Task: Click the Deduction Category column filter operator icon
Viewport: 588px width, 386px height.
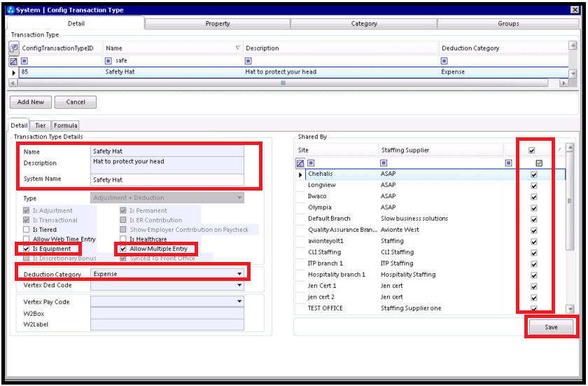Action: pos(444,61)
